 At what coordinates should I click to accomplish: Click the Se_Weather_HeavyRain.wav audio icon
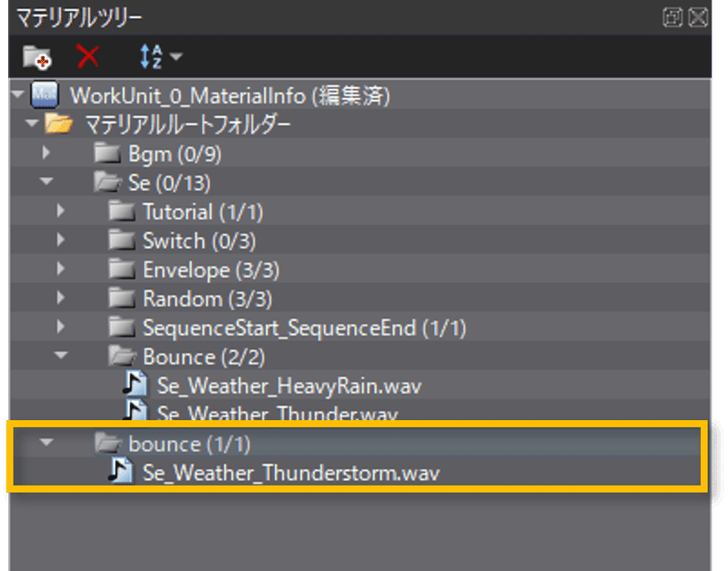tap(135, 384)
